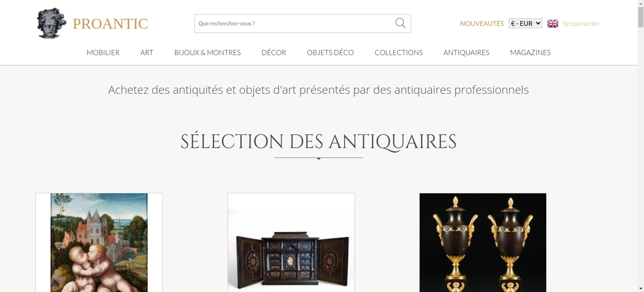Focus the 'Que recherchez-vous ?' search field

tap(295, 23)
